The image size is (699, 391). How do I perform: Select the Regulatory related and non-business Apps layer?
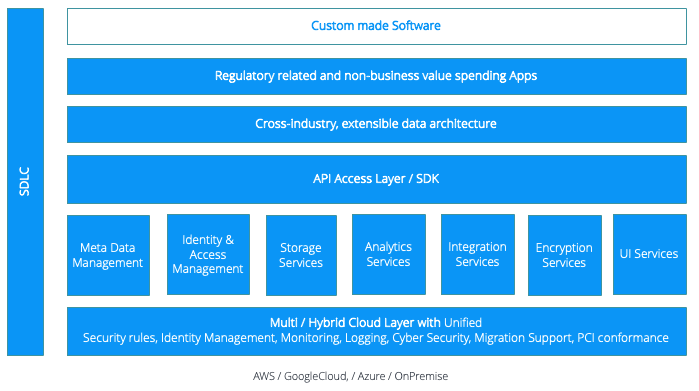pos(377,76)
